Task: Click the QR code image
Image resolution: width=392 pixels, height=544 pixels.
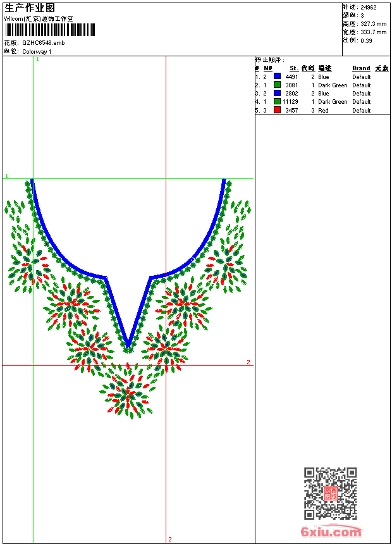Action: click(330, 493)
